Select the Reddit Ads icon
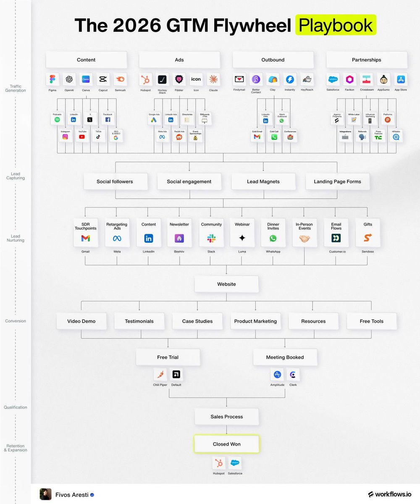 pyautogui.click(x=179, y=137)
